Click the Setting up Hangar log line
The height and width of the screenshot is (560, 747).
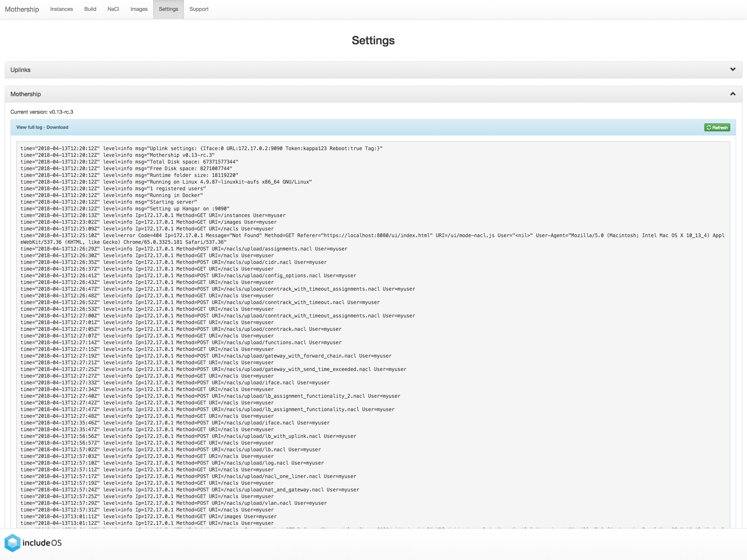pos(125,209)
